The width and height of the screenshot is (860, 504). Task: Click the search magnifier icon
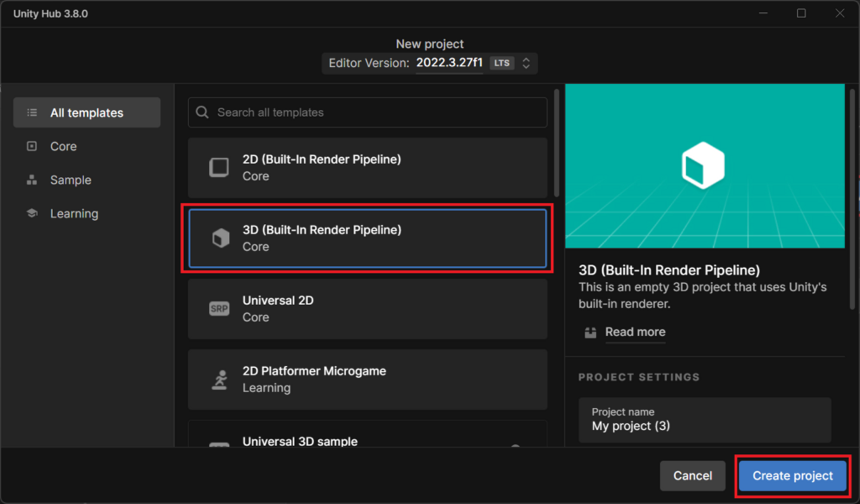click(202, 112)
